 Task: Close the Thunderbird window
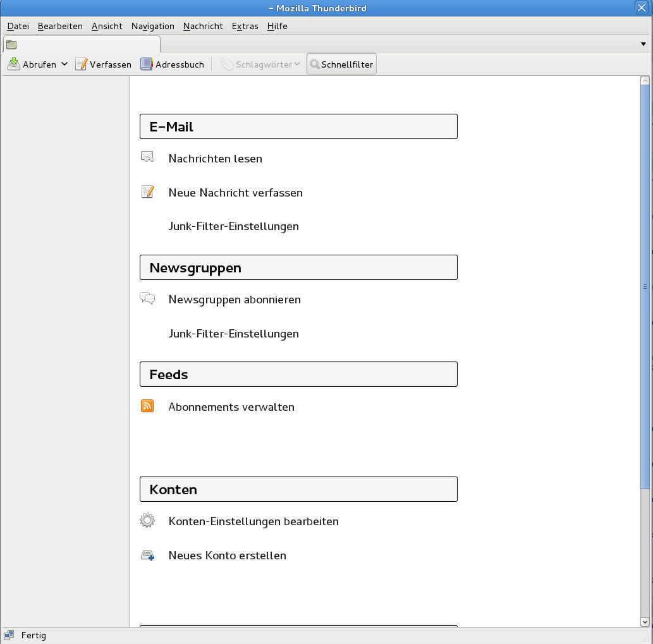[642, 8]
